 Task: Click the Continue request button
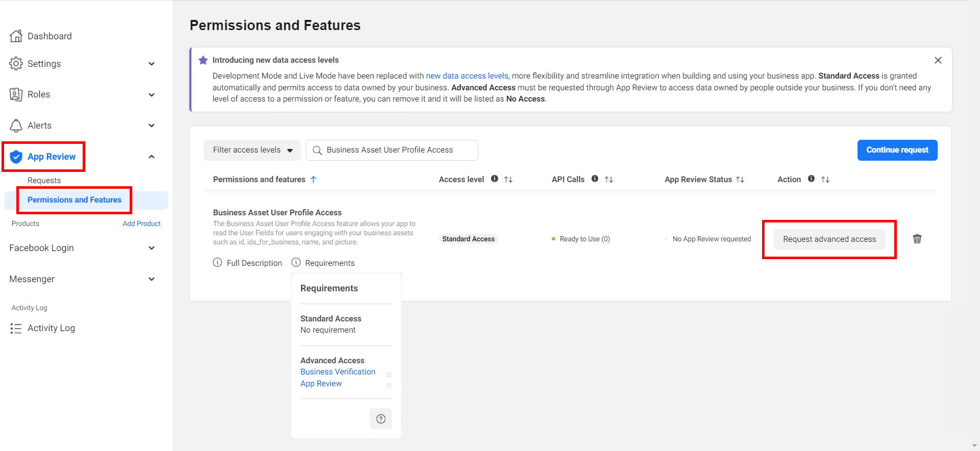click(897, 150)
